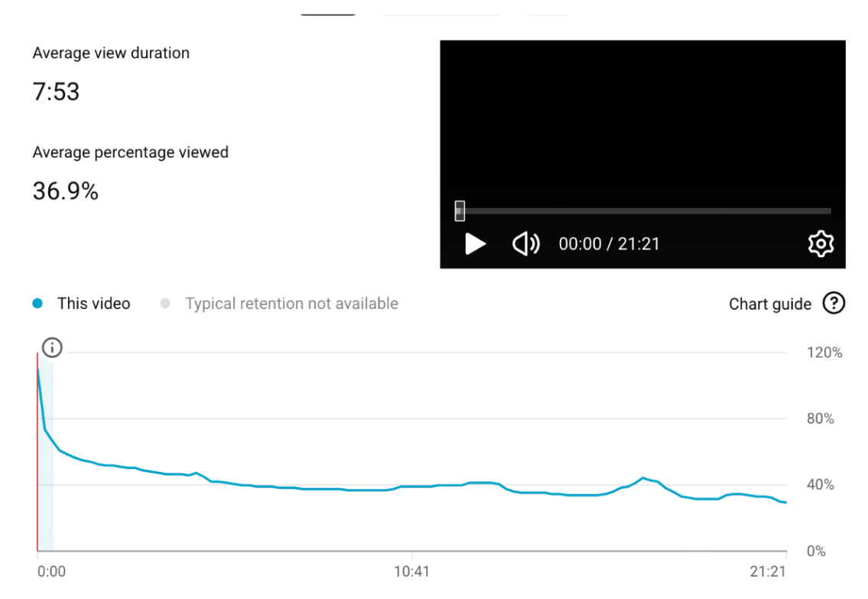Click the 21:21 end label on the time axis

768,571
